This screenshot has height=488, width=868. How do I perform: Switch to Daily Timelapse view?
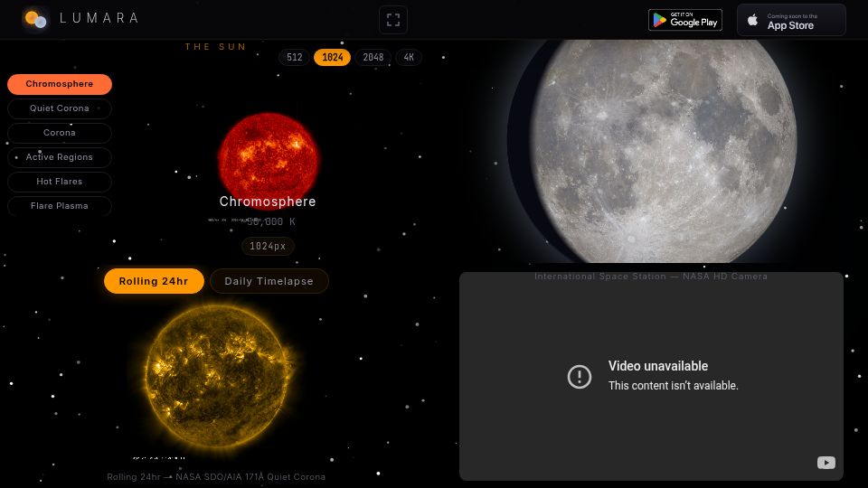click(x=269, y=281)
